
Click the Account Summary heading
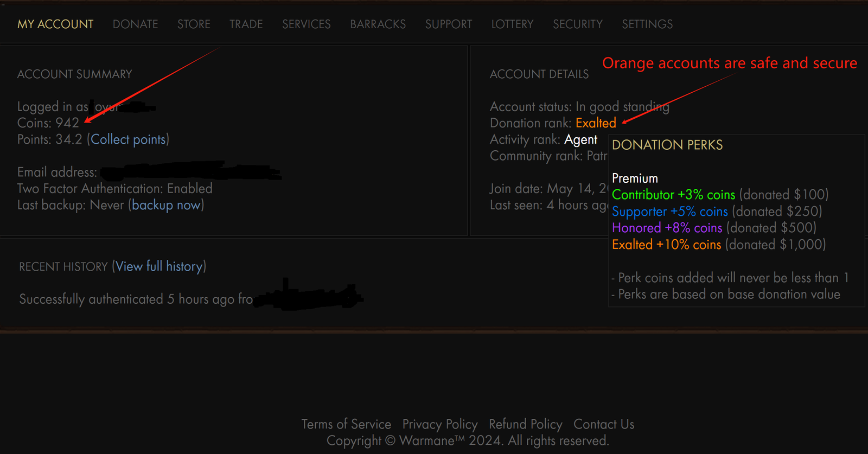tap(75, 74)
